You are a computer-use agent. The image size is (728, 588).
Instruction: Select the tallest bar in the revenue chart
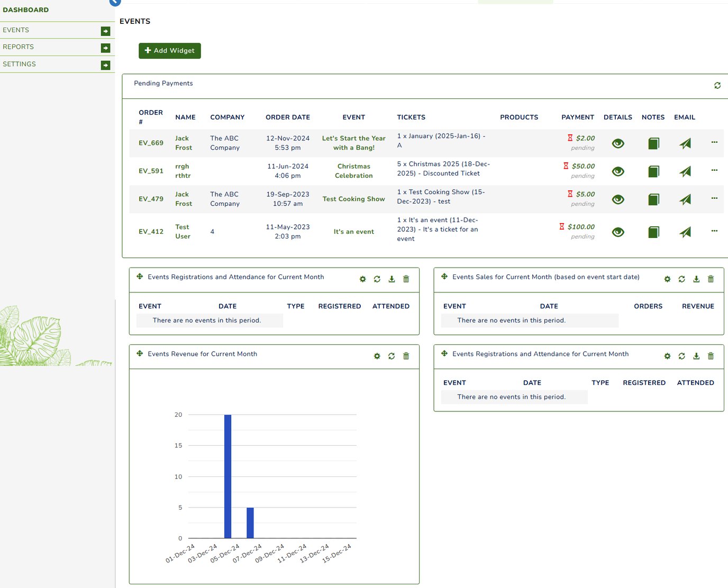click(x=228, y=476)
